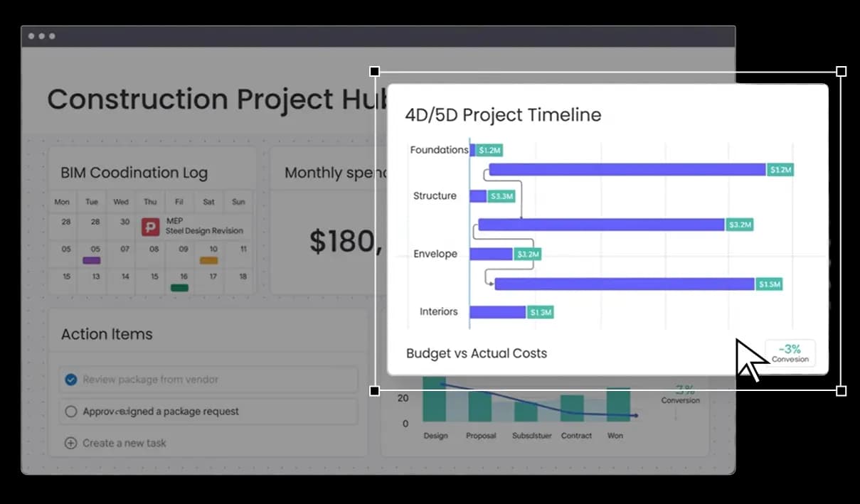The height and width of the screenshot is (504, 860).
Task: Click the bottom-right selection handle
Action: (x=841, y=390)
